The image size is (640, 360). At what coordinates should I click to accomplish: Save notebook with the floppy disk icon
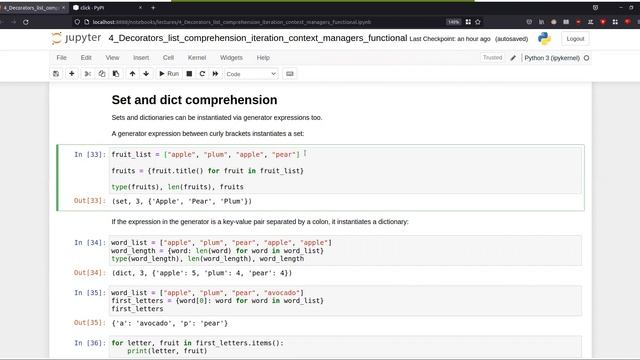point(56,74)
